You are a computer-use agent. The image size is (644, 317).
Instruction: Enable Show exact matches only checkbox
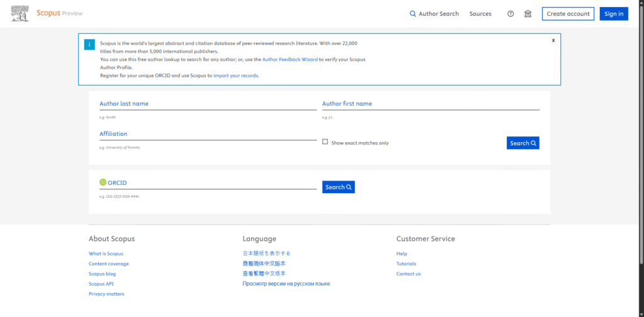tap(325, 142)
